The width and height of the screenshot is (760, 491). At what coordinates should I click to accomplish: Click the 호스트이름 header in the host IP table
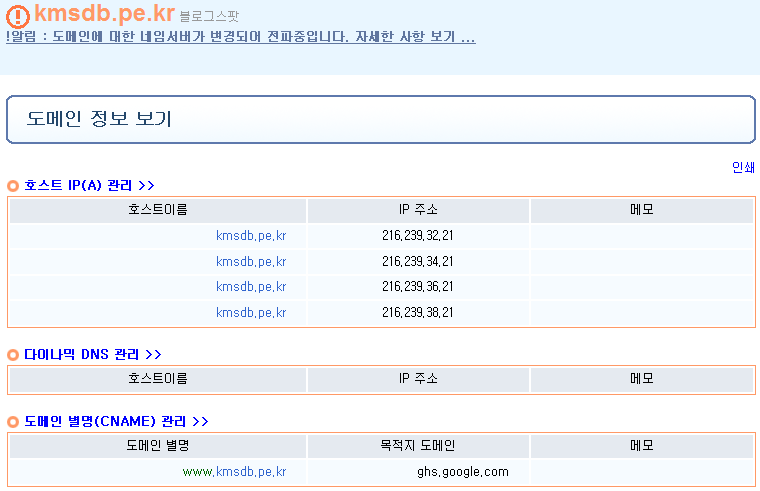pos(158,210)
